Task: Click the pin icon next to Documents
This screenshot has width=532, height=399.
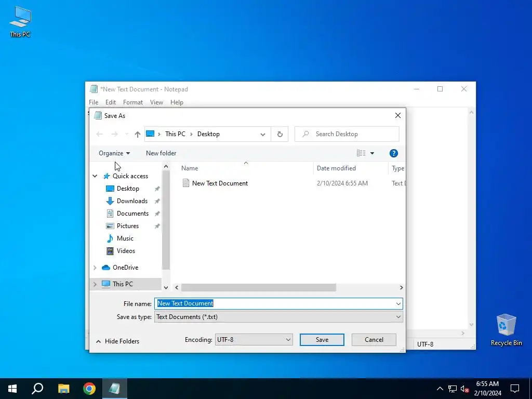Action: click(x=157, y=214)
